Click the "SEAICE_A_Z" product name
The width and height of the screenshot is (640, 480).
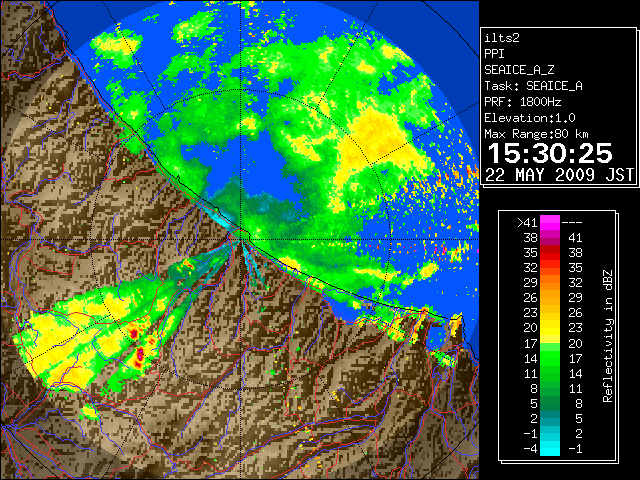coord(519,70)
